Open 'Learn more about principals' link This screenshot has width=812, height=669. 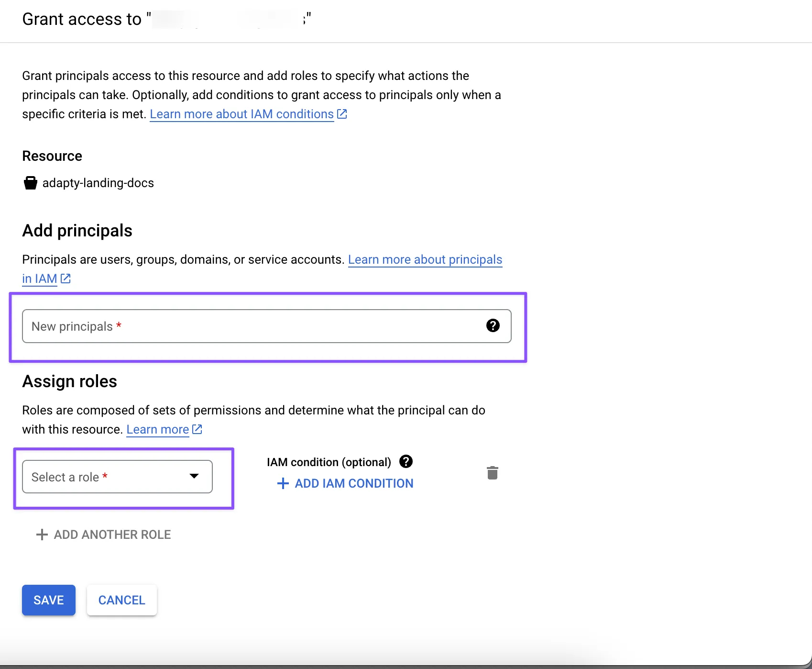(x=425, y=259)
